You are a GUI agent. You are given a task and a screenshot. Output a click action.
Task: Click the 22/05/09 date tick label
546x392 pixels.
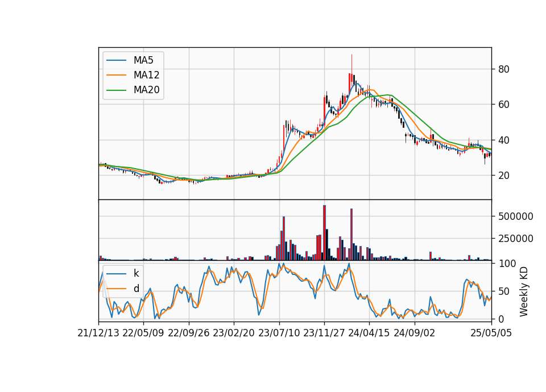coord(143,333)
